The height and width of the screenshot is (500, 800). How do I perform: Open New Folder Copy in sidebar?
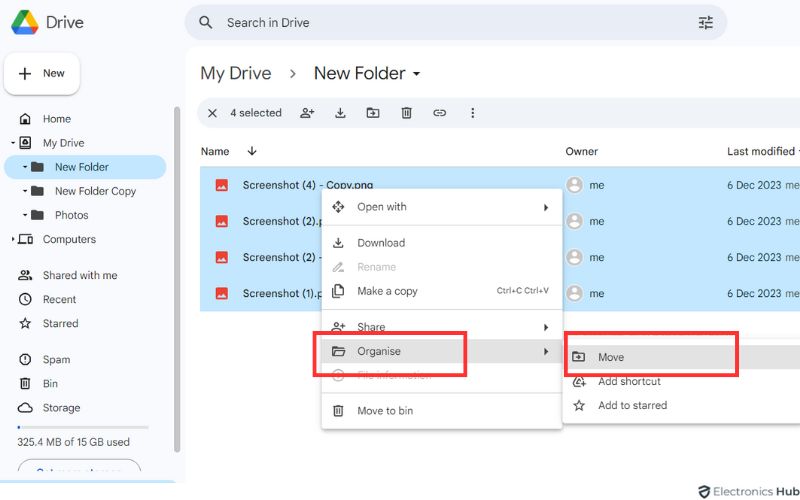[x=95, y=191]
